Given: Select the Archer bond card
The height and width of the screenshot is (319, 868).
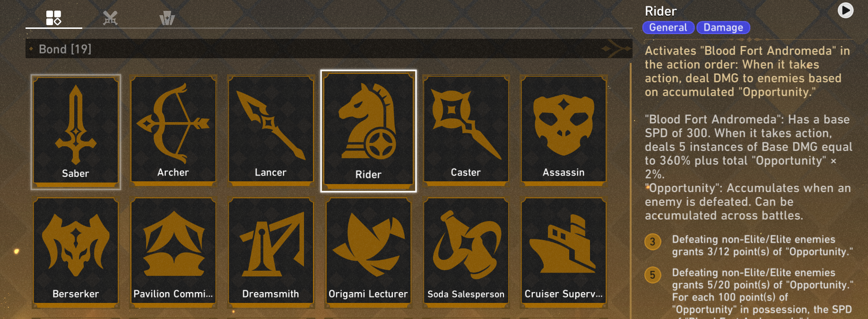Looking at the screenshot, I should pyautogui.click(x=173, y=131).
